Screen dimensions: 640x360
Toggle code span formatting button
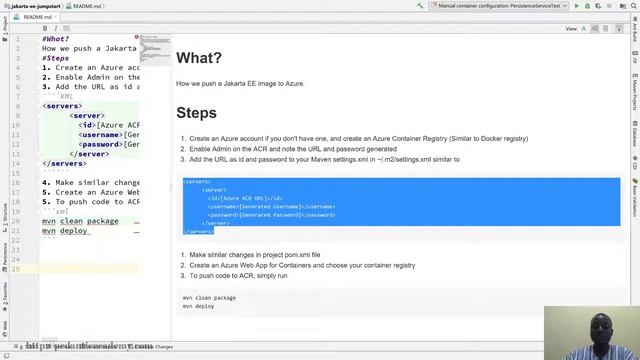66,28
